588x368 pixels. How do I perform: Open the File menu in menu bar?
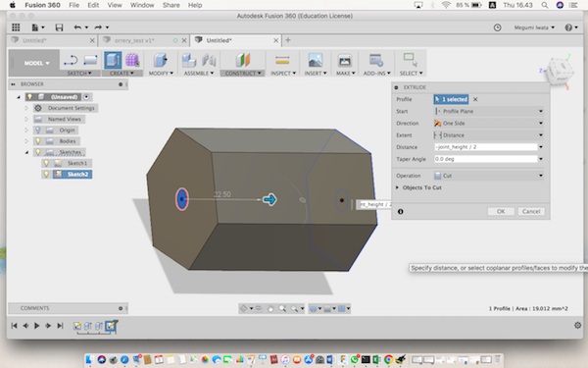pyautogui.click(x=73, y=5)
